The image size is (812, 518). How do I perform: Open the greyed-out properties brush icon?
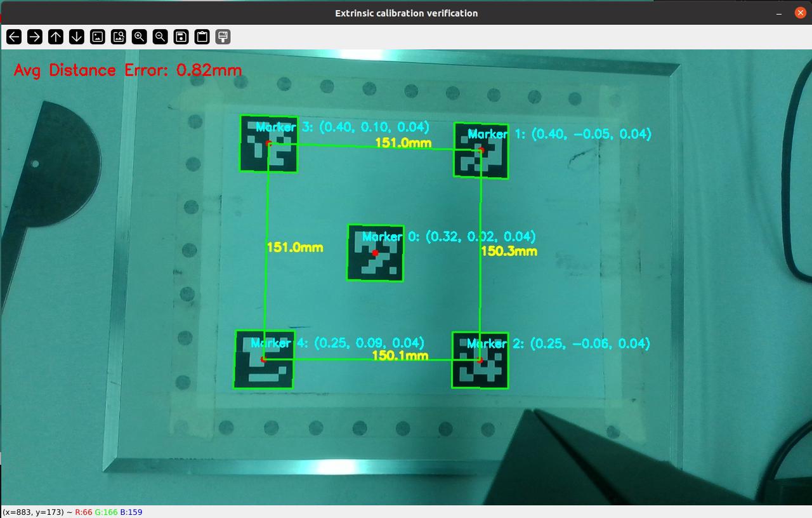(223, 37)
